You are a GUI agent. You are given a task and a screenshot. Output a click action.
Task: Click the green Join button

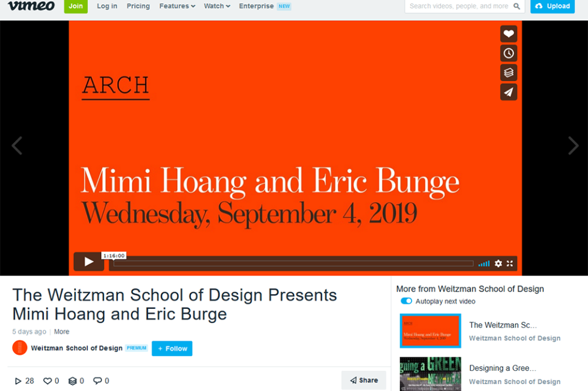click(76, 6)
